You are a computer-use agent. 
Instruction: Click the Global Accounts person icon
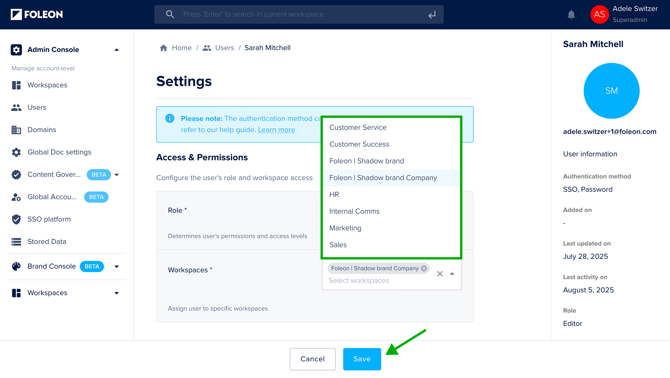click(16, 197)
